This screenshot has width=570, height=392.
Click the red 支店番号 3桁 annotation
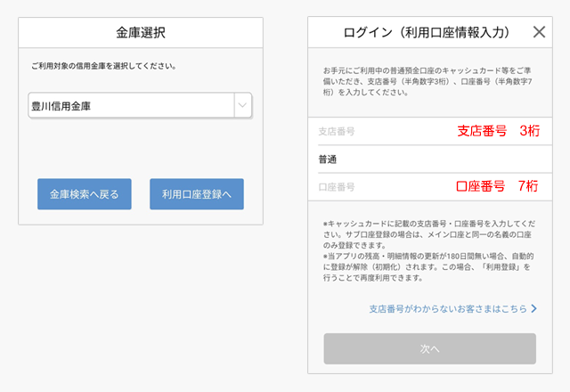(x=499, y=131)
